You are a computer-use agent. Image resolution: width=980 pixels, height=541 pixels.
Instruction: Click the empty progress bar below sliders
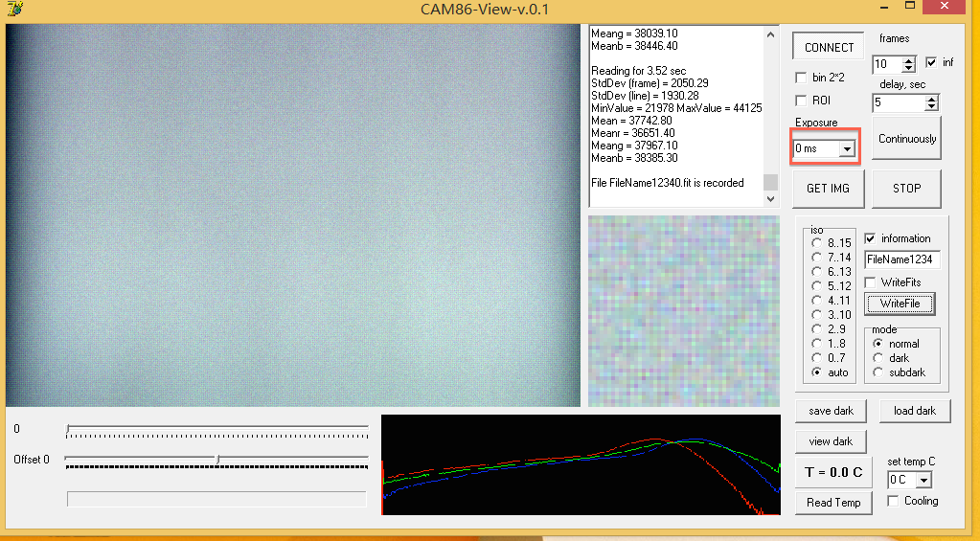click(x=217, y=499)
